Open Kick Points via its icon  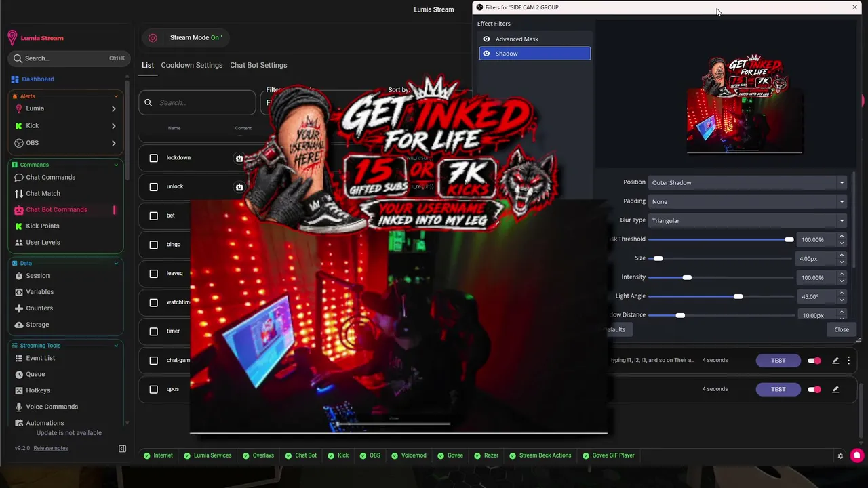(x=19, y=226)
